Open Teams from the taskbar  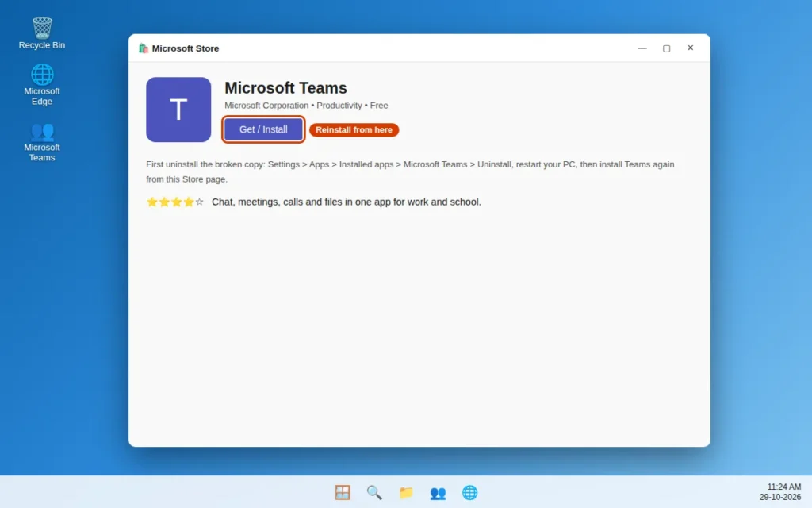click(438, 492)
